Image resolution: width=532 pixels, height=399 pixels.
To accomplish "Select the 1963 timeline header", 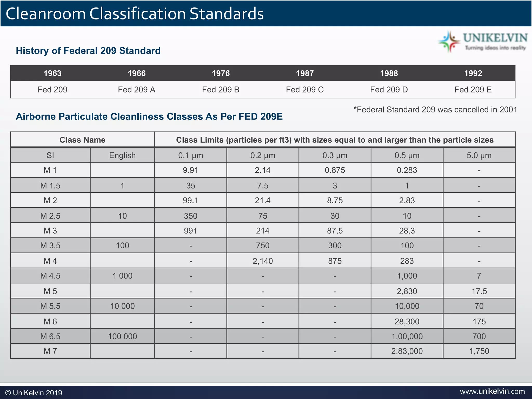I will [52, 73].
